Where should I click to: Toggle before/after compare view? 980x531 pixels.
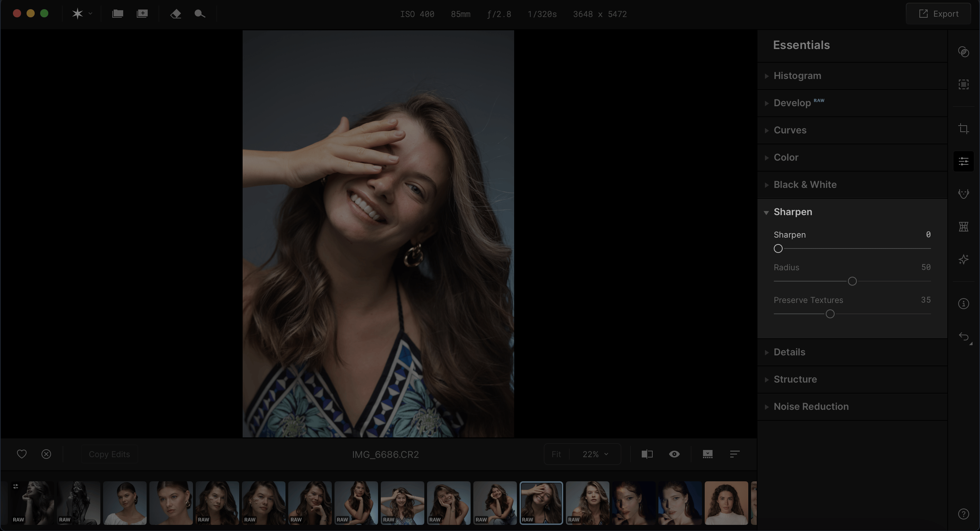tap(647, 454)
